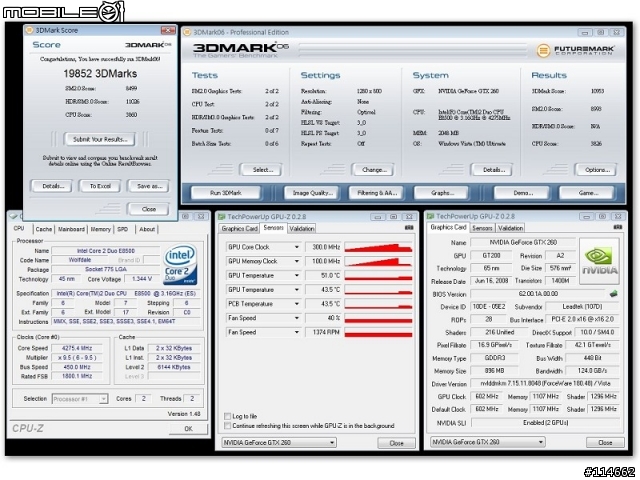Switch to the Memory tab in CPU-Z
This screenshot has height=480, width=640.
coord(100,229)
